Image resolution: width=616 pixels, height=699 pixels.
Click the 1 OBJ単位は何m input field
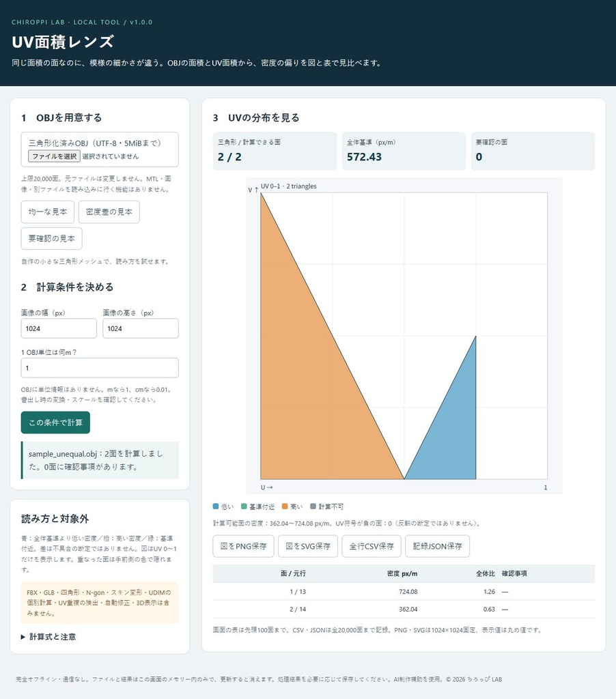pyautogui.click(x=100, y=368)
